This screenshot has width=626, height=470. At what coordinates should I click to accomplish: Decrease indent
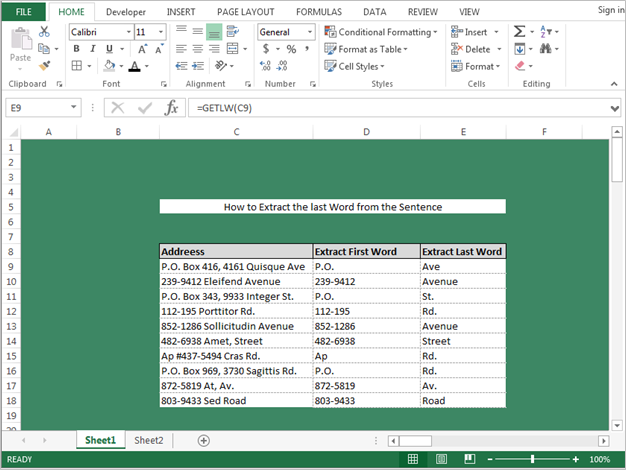point(182,65)
